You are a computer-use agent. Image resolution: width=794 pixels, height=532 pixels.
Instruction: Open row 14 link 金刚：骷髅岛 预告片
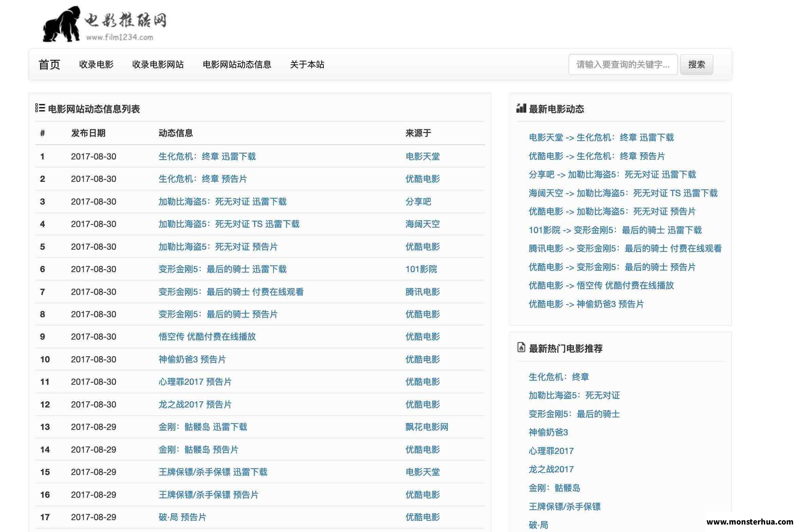click(x=198, y=450)
